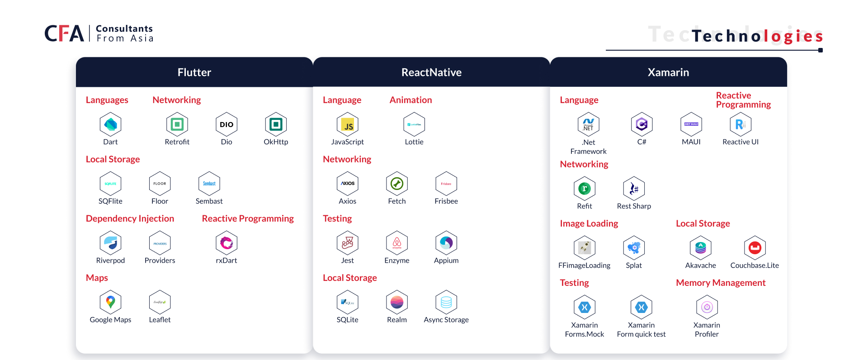868x360 pixels.
Task: Open the Xamarin Profiler icon
Action: 707,308
